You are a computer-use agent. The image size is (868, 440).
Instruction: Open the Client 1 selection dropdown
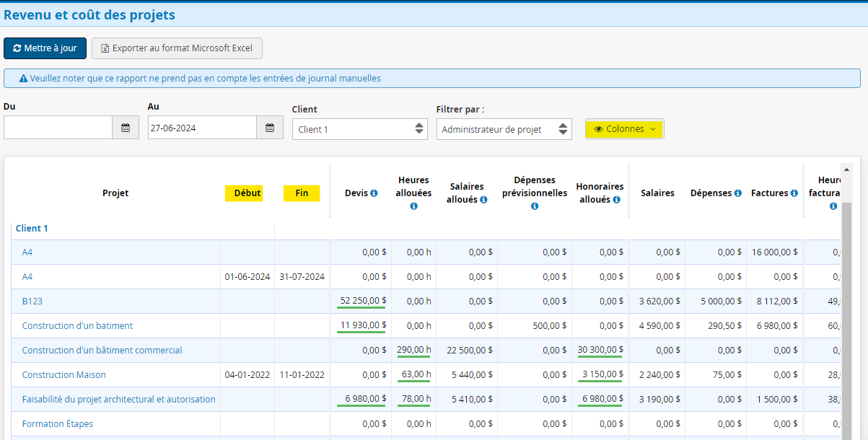pos(360,129)
